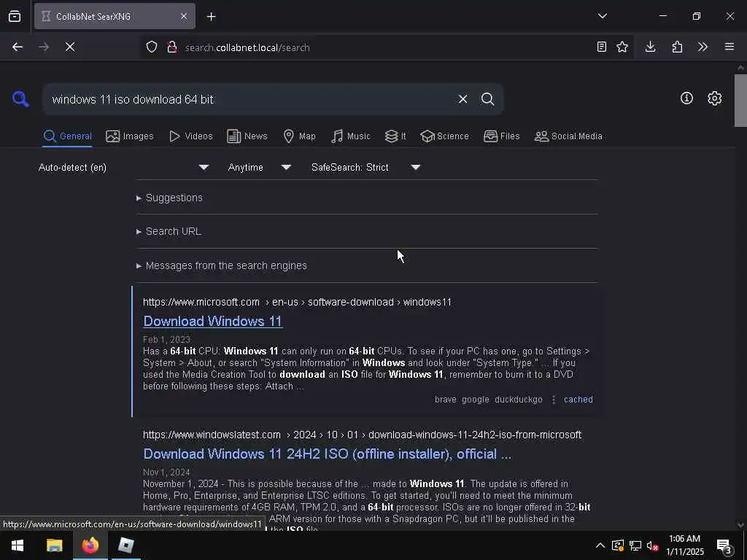Open the Extensions puzzle icon
Image resolution: width=747 pixels, height=560 pixels.
pyautogui.click(x=677, y=47)
